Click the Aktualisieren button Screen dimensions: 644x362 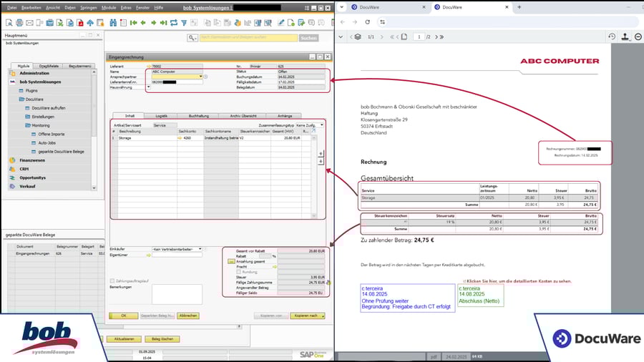pos(124,339)
